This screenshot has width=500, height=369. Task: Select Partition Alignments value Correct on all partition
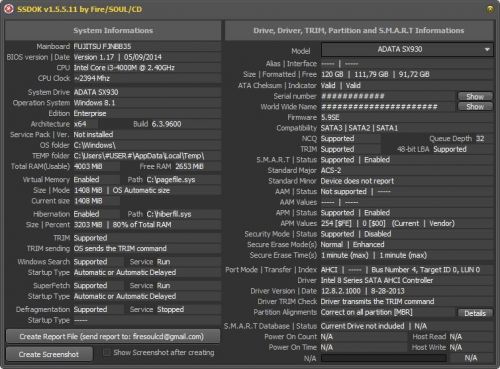(x=367, y=312)
